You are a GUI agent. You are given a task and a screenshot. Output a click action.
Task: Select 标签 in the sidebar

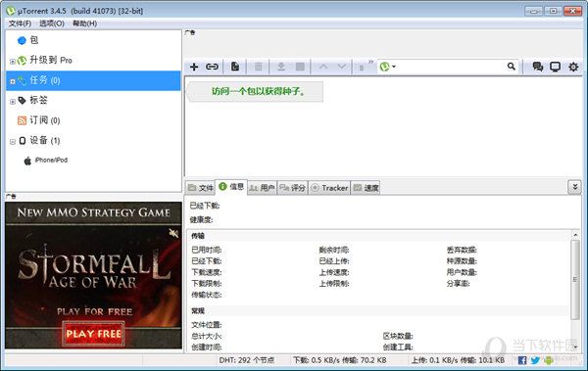pos(93,100)
